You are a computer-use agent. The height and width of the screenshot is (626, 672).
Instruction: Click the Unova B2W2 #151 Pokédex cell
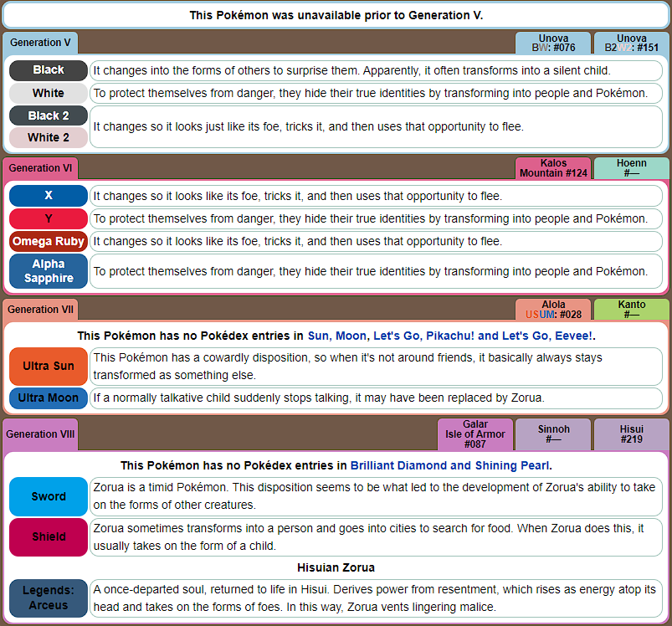[x=631, y=43]
